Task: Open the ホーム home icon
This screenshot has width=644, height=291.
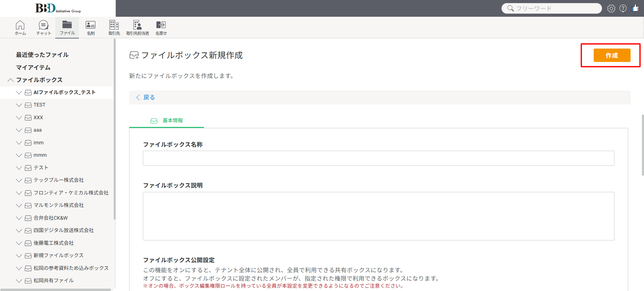Action: (20, 27)
